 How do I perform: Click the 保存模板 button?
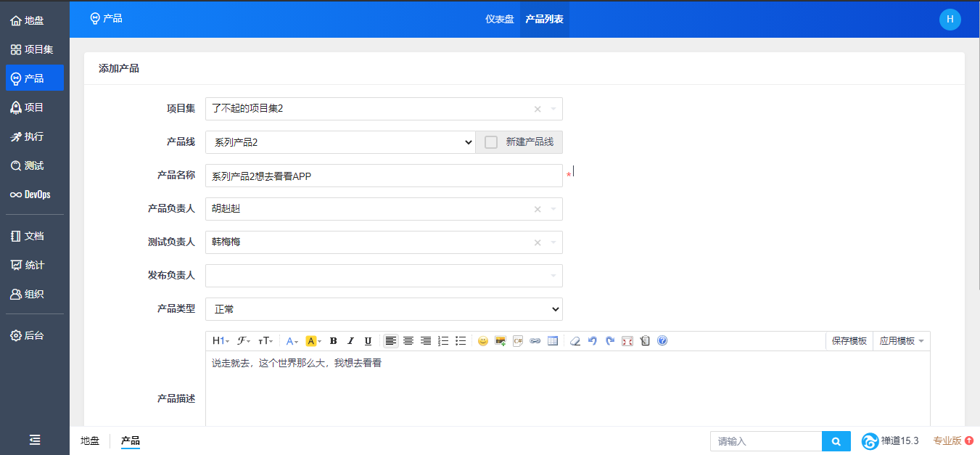849,341
